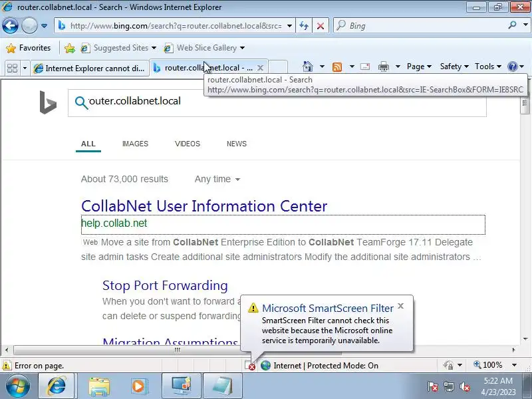
Task: Open the Safety menu
Action: (454, 66)
